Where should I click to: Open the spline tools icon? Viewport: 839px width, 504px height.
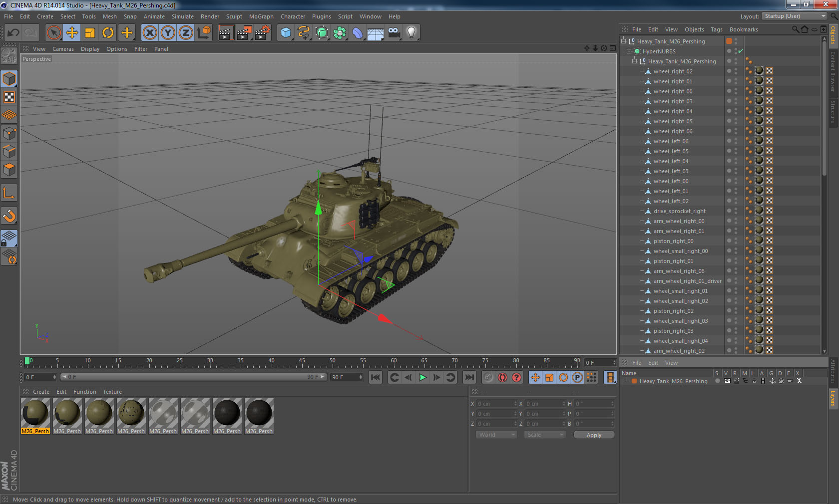304,33
